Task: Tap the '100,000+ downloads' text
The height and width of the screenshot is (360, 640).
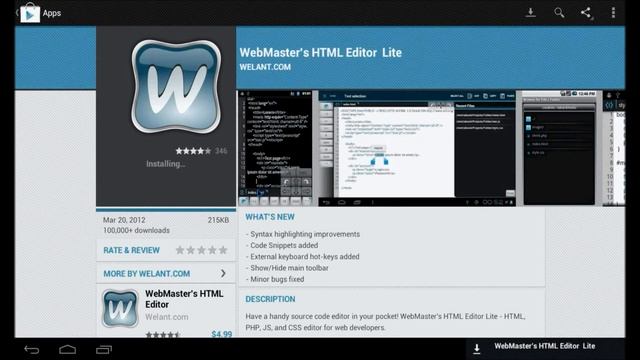Action: click(x=136, y=231)
